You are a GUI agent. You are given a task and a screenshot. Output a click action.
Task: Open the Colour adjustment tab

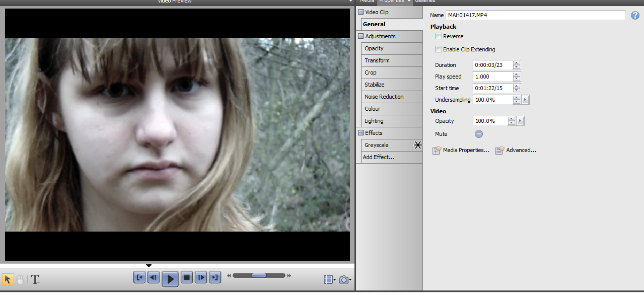(392, 109)
